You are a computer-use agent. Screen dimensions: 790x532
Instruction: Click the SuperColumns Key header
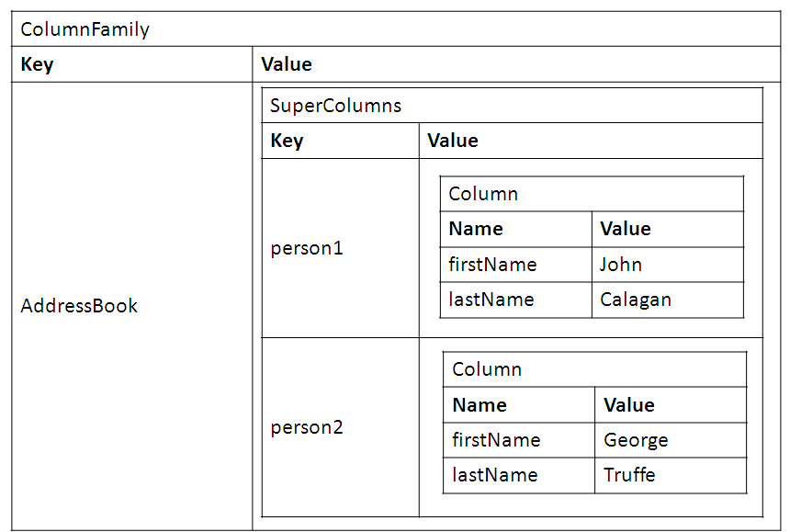(287, 141)
